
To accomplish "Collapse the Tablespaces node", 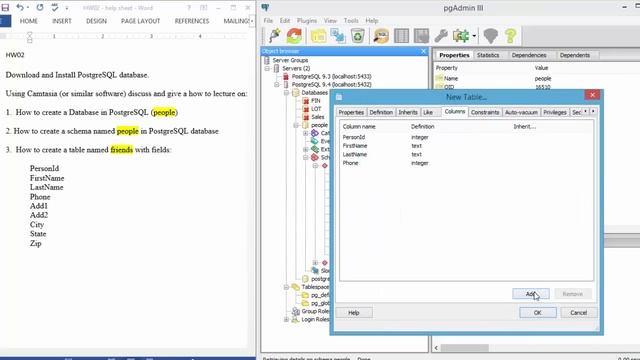I will pyautogui.click(x=287, y=287).
